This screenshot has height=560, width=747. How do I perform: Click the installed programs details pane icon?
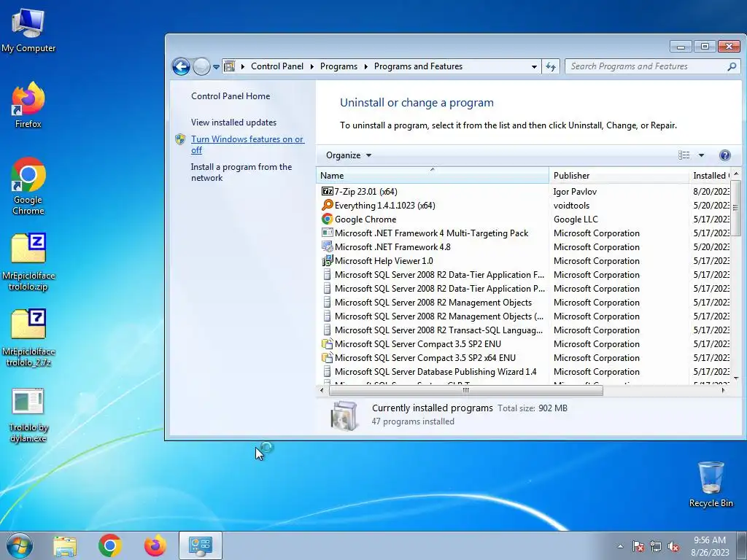coord(344,415)
